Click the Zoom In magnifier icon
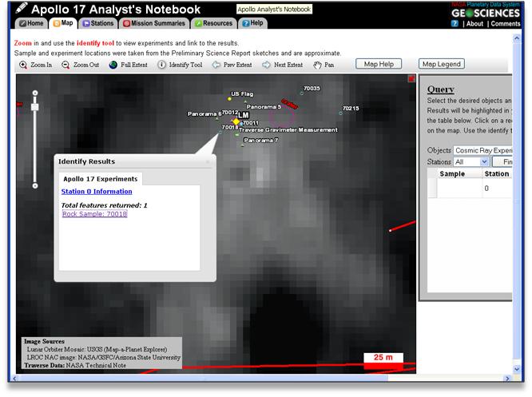The height and width of the screenshot is (397, 532). (x=23, y=65)
